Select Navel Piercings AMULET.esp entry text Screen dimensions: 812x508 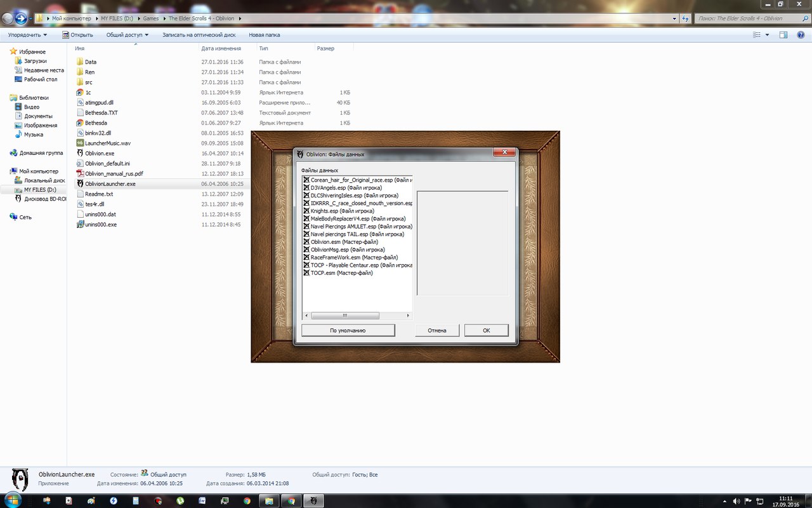point(361,227)
